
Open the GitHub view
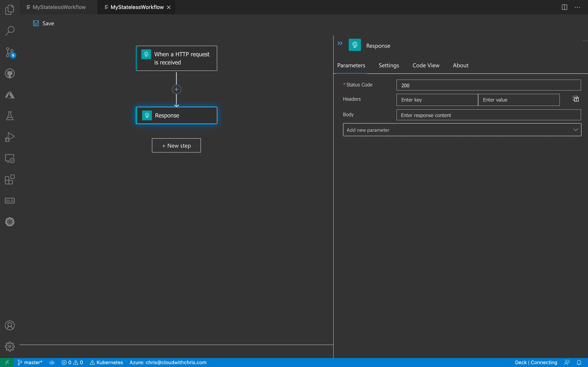click(10, 73)
